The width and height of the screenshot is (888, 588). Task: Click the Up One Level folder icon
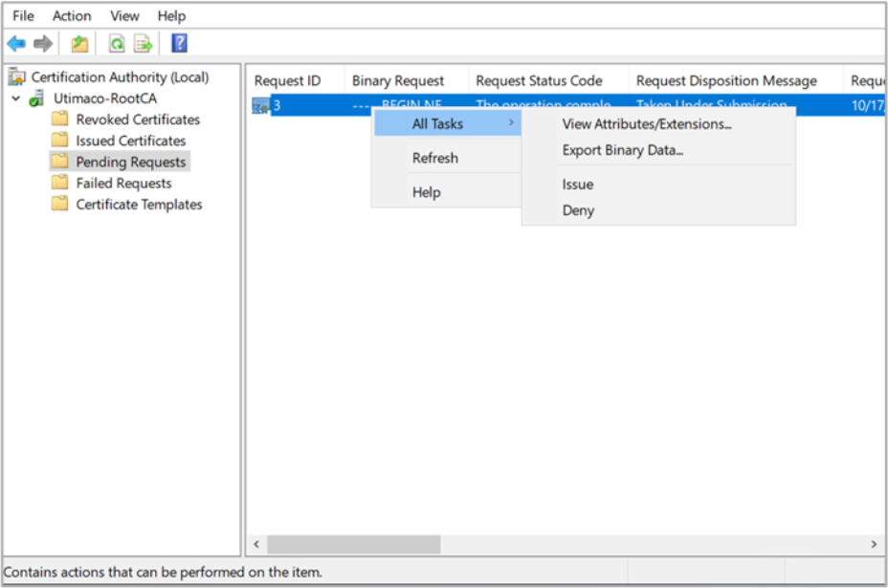click(x=79, y=43)
